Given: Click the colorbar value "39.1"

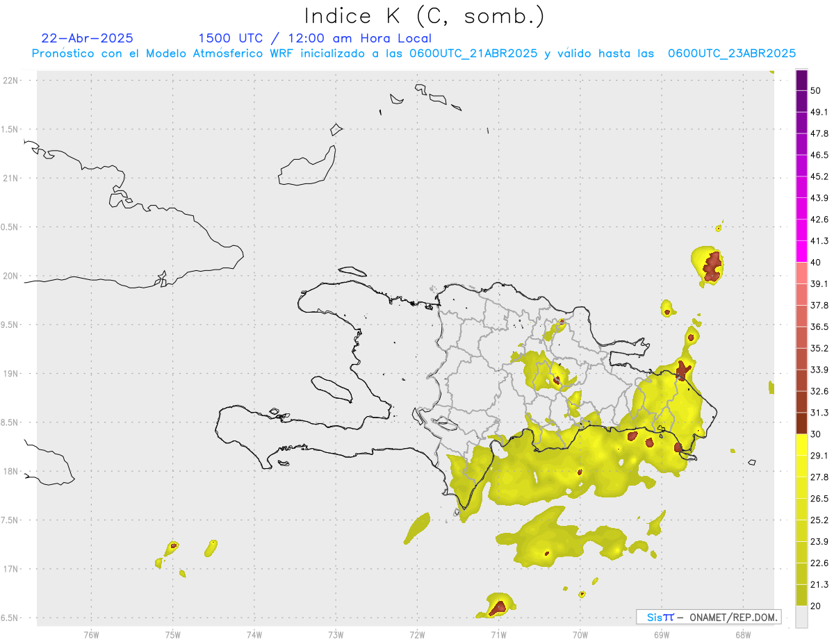Looking at the screenshot, I should tap(819, 284).
